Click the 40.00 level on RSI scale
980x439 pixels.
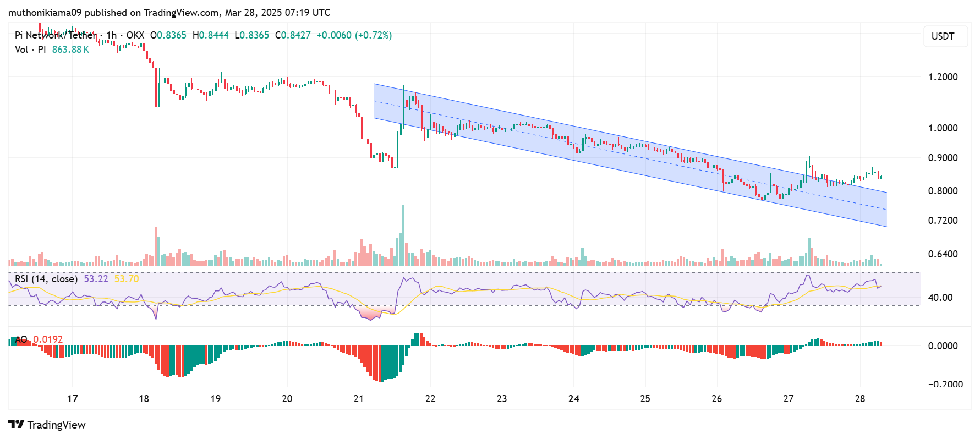940,298
